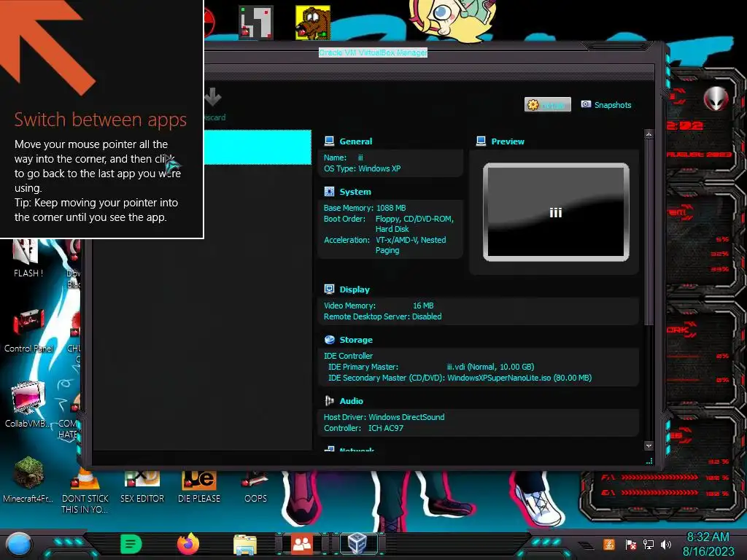Click the System chip icon
This screenshot has width=747, height=560.
[329, 192]
